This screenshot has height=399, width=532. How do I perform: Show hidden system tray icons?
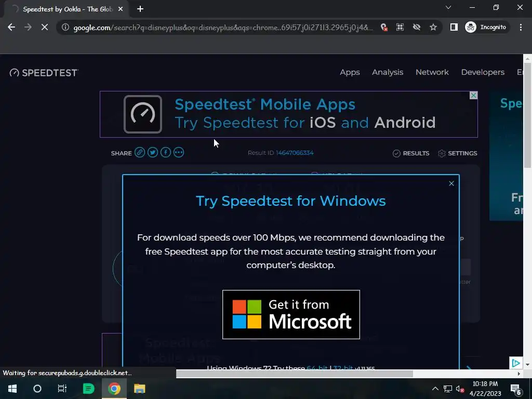(435, 389)
